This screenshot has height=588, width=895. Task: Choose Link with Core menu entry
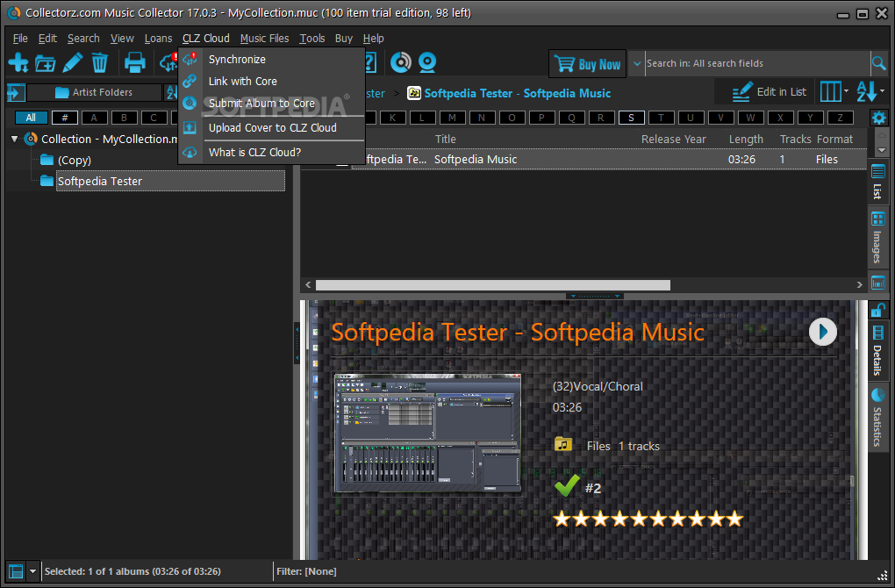coord(272,81)
